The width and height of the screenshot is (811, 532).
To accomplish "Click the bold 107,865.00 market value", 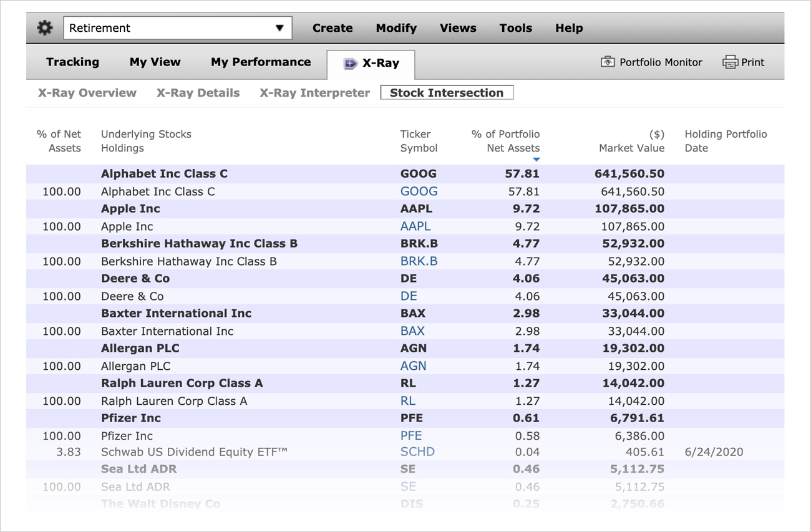I will tap(629, 209).
